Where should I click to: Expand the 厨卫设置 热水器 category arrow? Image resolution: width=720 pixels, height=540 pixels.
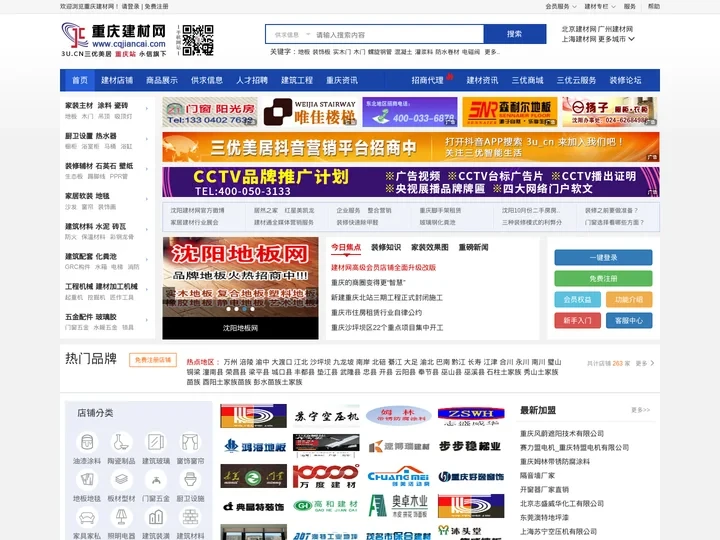[147, 139]
